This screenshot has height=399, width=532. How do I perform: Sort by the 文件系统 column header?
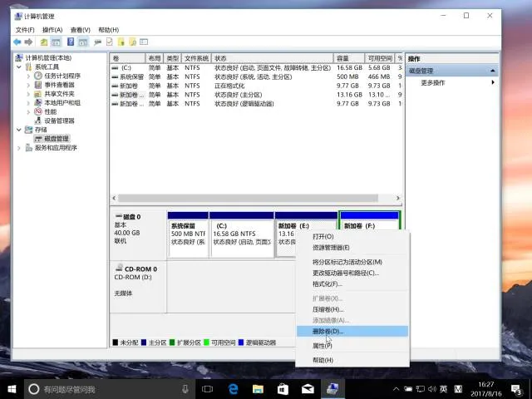click(x=196, y=58)
